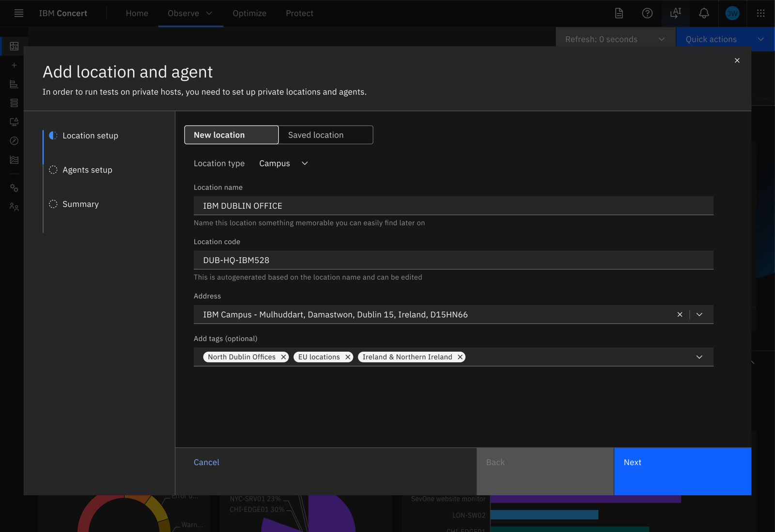
Task: Expand the Add tags dropdown chevron
Action: pyautogui.click(x=699, y=357)
